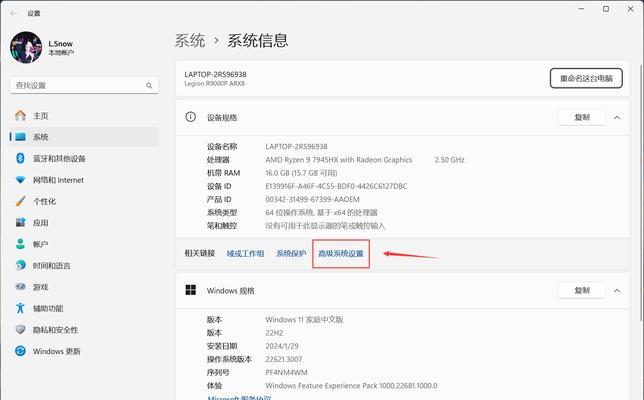
Task: Minimize the settings window
Action: coord(581,9)
